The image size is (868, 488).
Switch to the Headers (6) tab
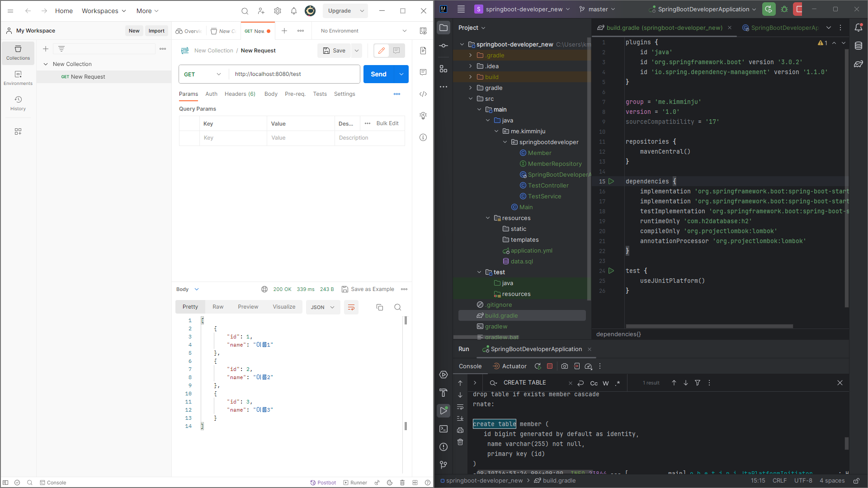coord(240,94)
